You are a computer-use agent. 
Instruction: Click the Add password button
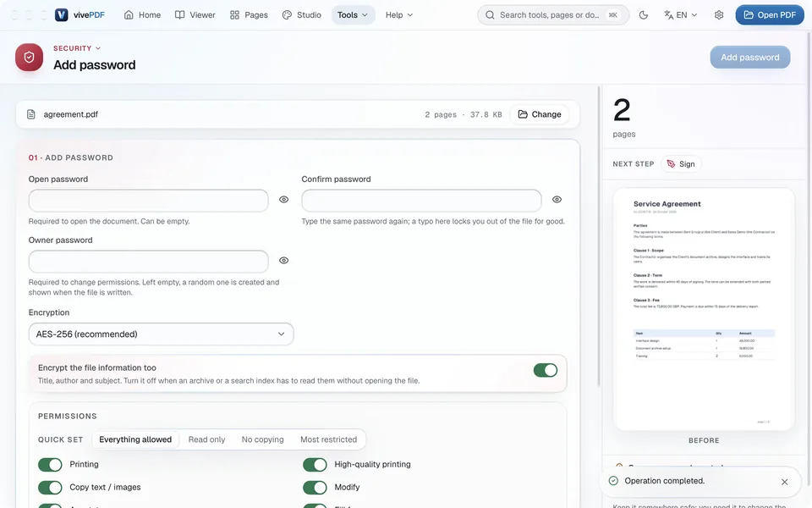click(x=750, y=58)
